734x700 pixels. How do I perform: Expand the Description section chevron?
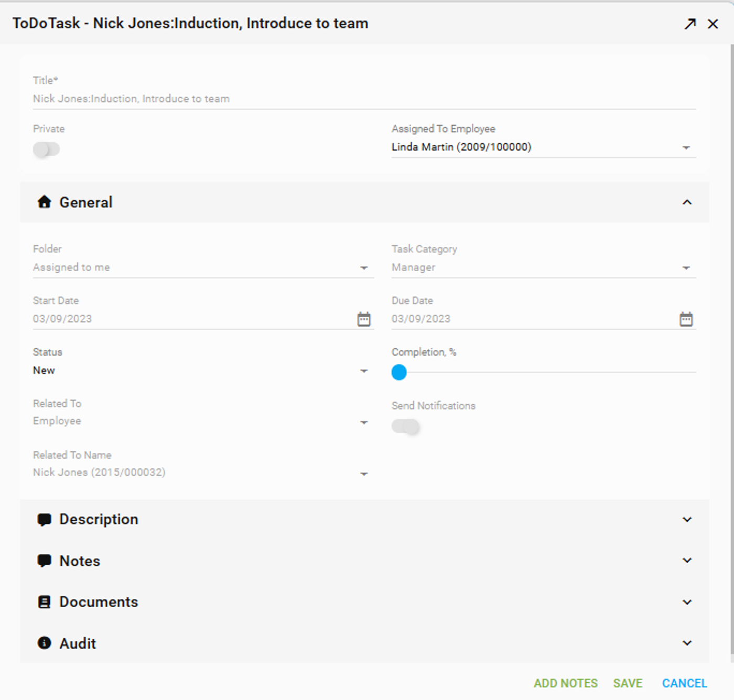tap(687, 520)
